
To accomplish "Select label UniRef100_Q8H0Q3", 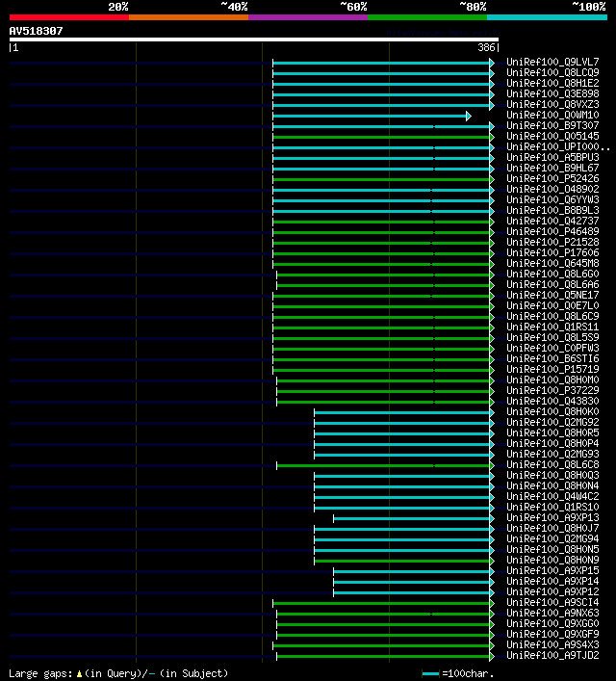I will tap(552, 475).
